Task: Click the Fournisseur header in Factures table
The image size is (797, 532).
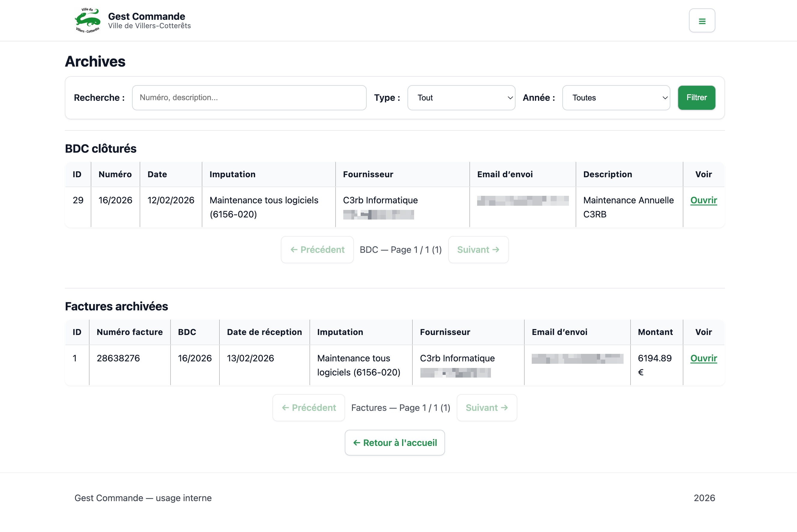Action: pos(445,332)
